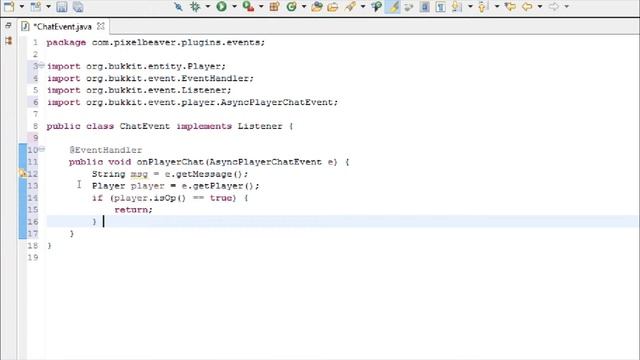Collapse the imports fold at line 3
This screenshot has width=640, height=360.
[x=42, y=65]
